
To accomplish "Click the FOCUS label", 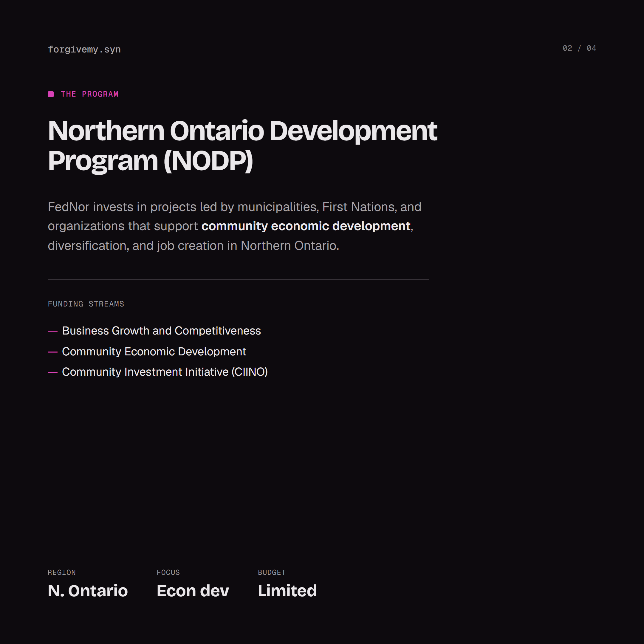I will tap(168, 572).
